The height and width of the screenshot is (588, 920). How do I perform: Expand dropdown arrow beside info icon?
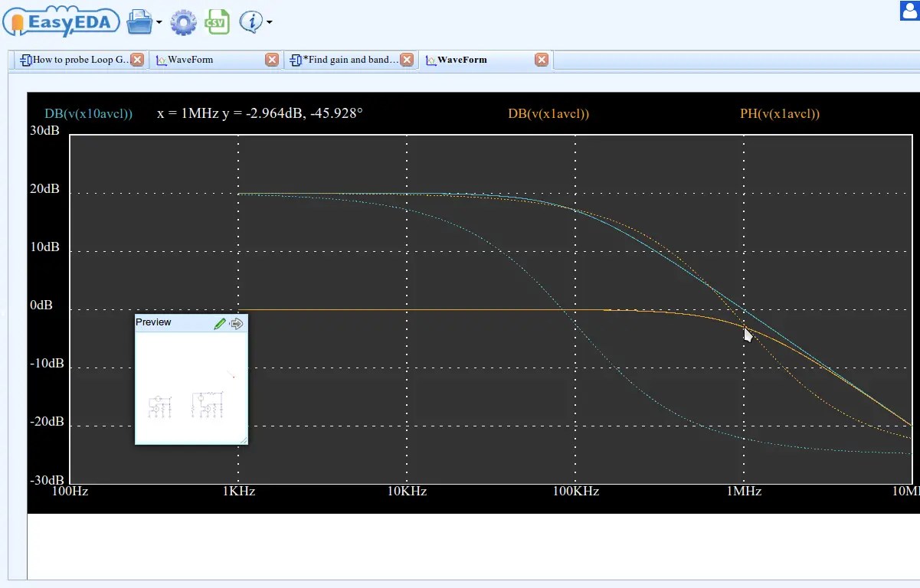click(x=269, y=22)
